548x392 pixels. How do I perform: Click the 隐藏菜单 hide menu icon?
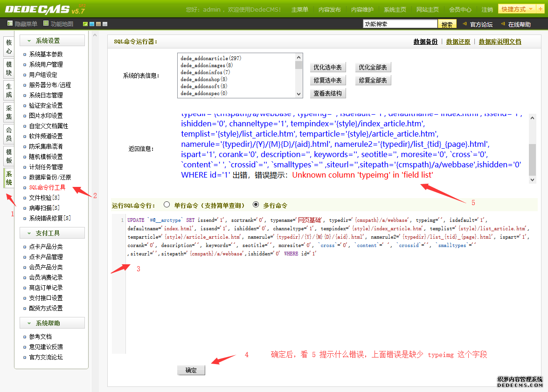(10, 24)
